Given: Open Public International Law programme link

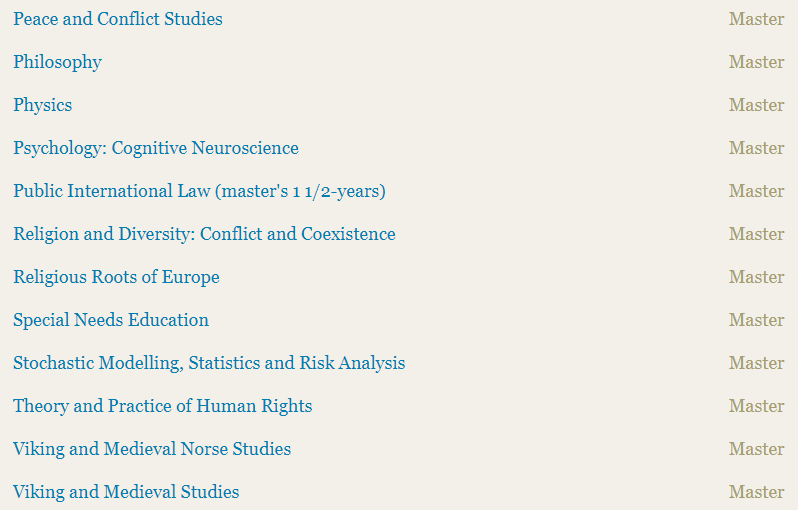Looking at the screenshot, I should click(x=200, y=191).
